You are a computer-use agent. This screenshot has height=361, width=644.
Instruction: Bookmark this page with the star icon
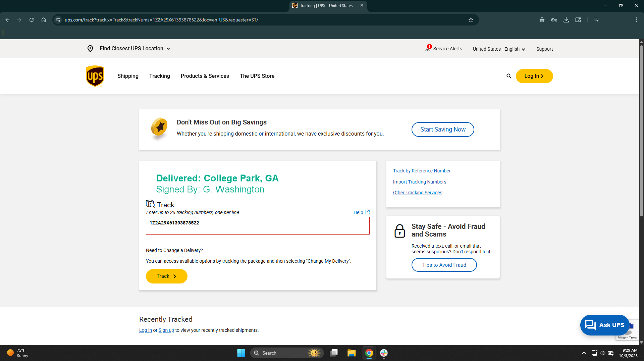point(471,20)
